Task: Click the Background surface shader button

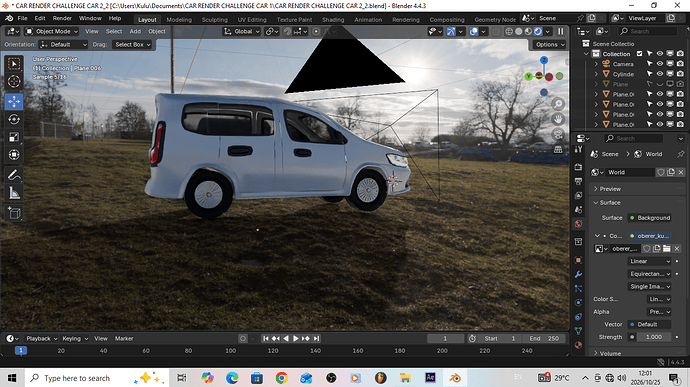Action: (650, 218)
